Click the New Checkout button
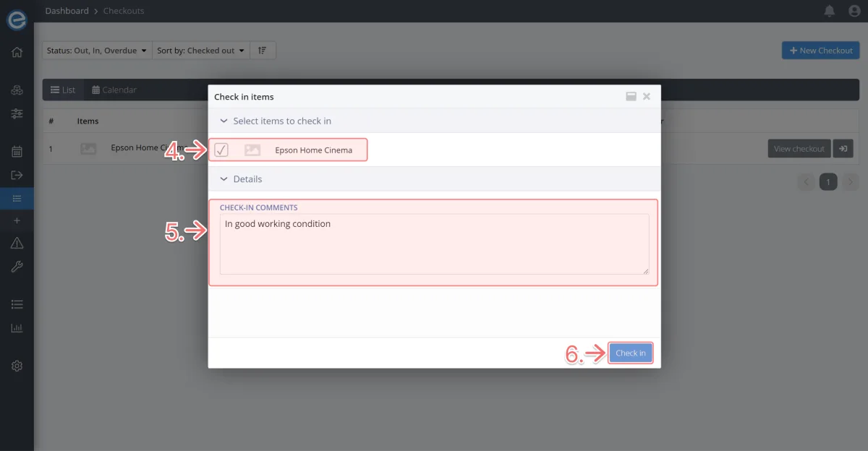The height and width of the screenshot is (451, 868). pos(820,51)
